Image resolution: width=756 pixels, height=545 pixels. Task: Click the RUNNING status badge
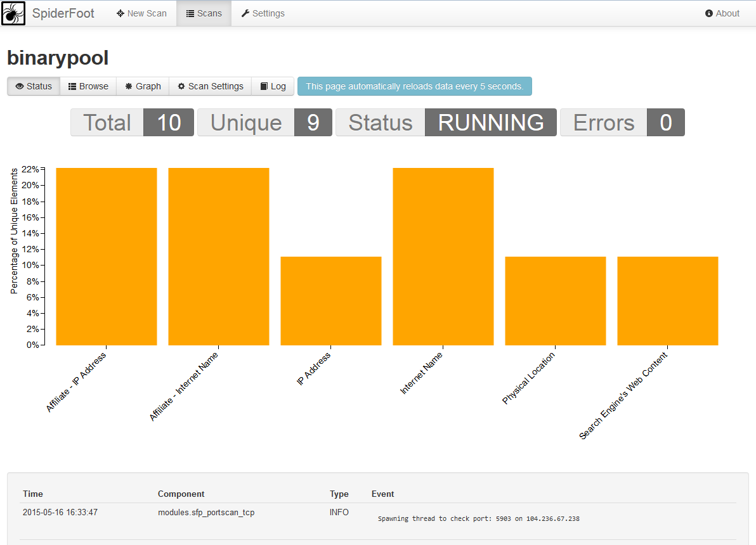490,122
